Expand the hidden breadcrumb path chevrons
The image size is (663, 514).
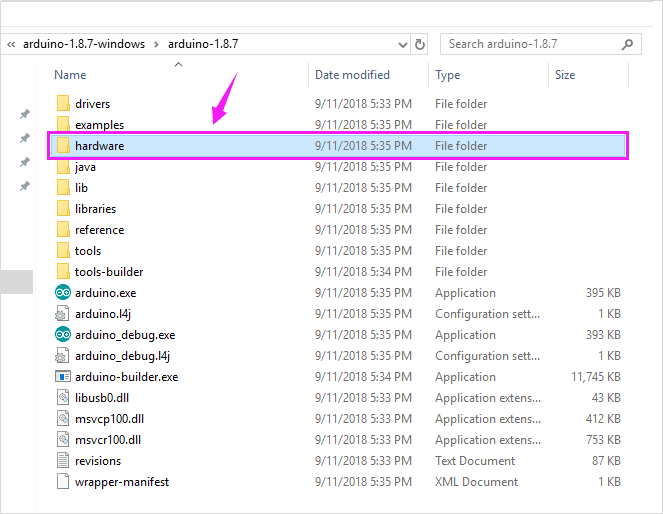click(11, 44)
